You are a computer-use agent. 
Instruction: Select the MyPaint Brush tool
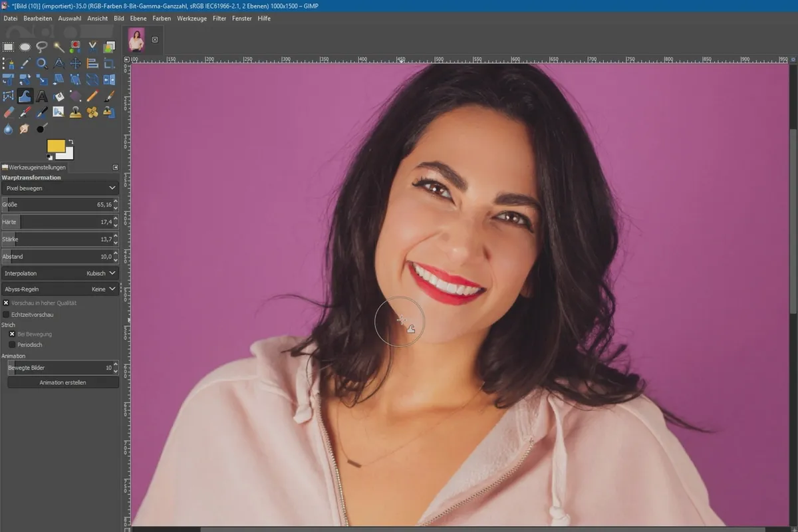click(59, 113)
